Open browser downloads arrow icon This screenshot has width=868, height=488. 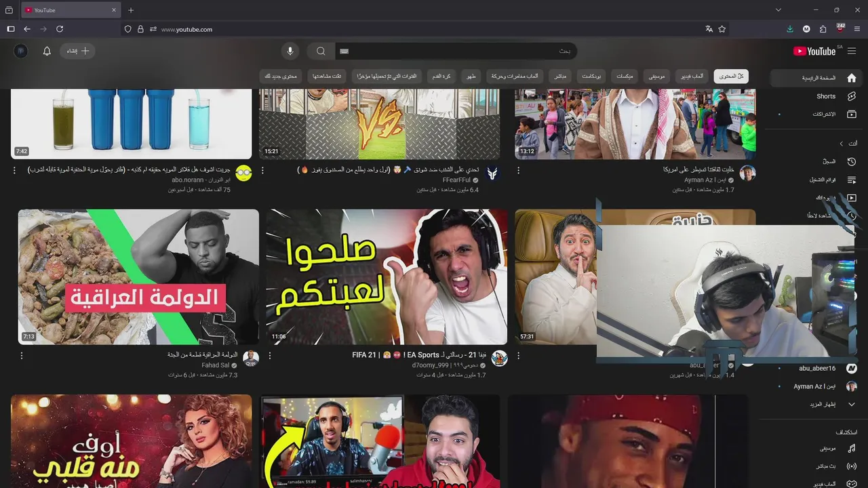point(790,29)
